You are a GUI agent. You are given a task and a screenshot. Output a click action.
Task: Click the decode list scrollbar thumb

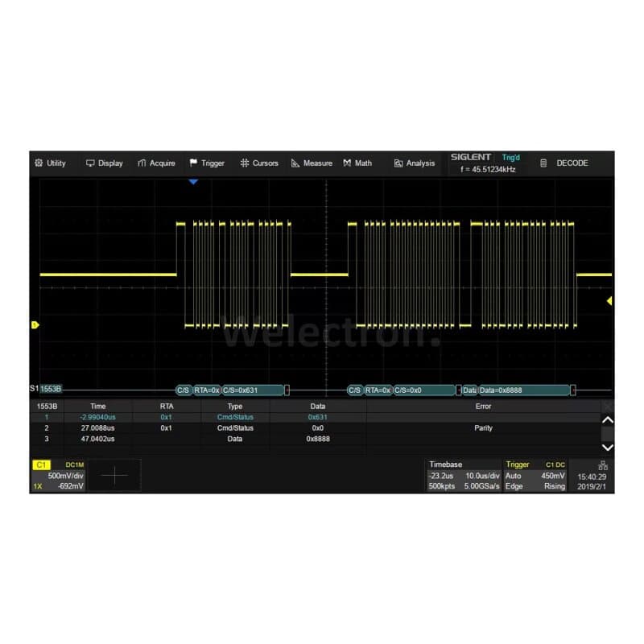(608, 434)
